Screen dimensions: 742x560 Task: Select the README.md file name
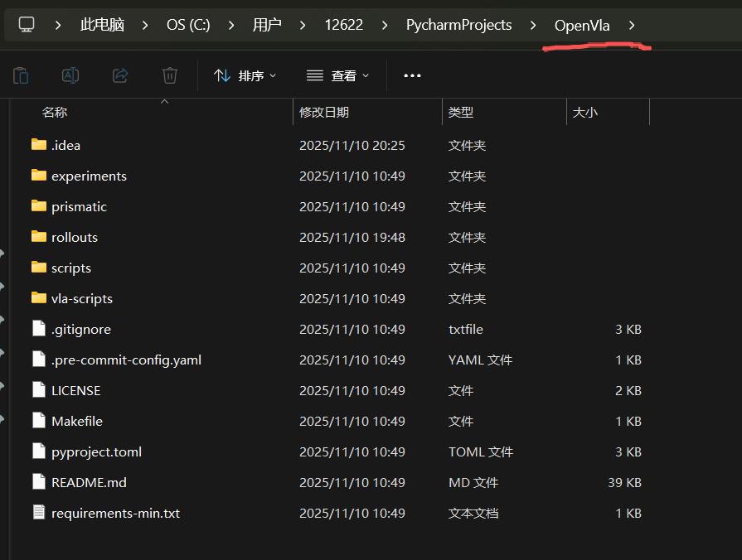(x=89, y=482)
